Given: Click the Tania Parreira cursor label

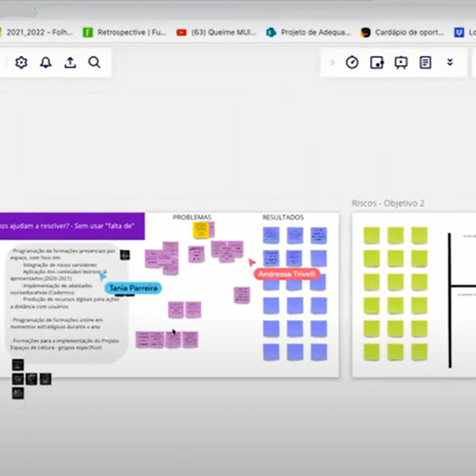Looking at the screenshot, I should click(x=133, y=288).
